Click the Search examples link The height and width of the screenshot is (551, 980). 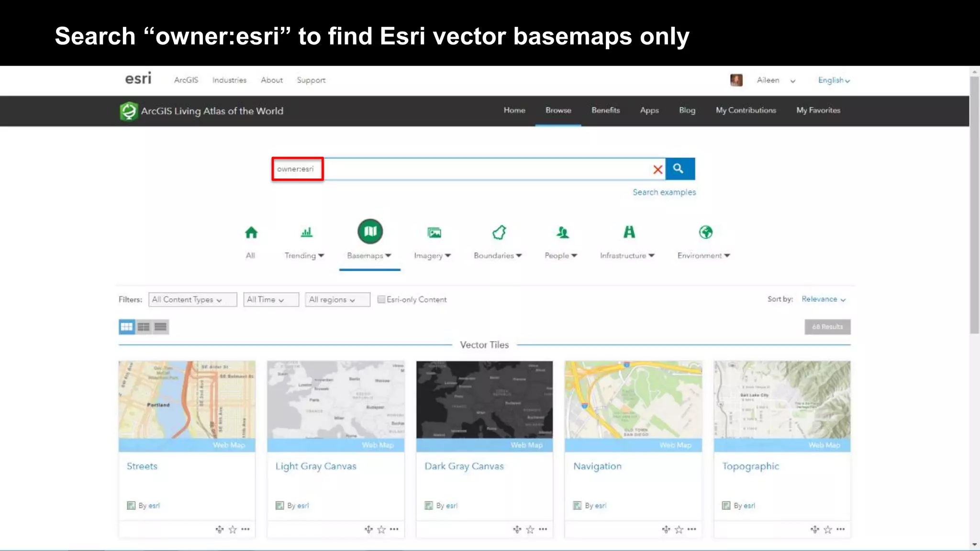[664, 192]
